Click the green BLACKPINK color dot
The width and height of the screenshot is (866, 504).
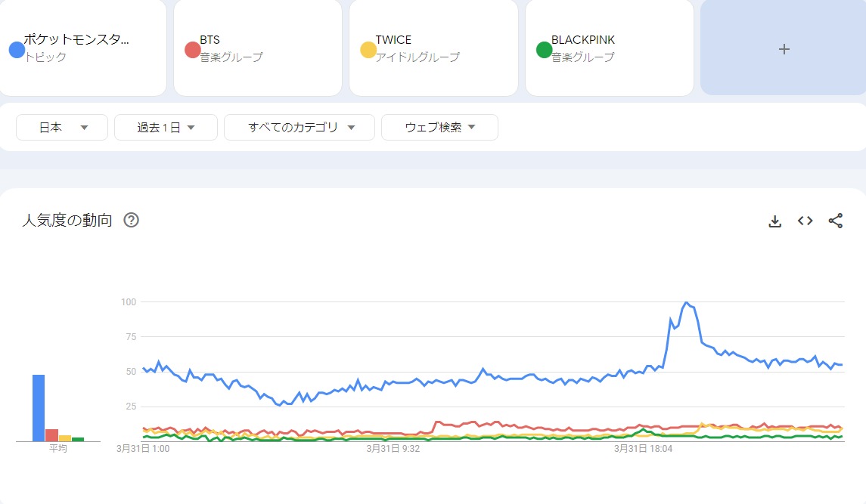[544, 50]
